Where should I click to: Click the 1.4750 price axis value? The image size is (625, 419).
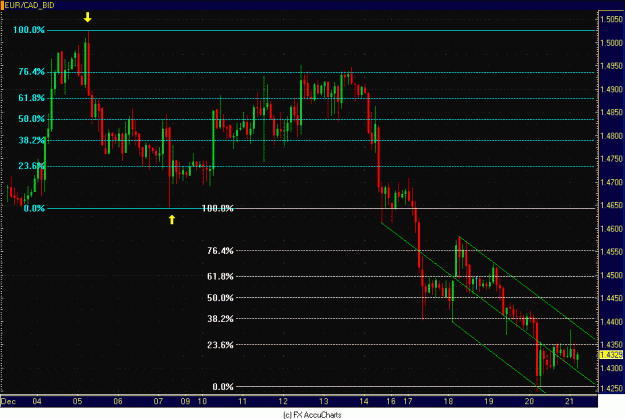coord(611,159)
